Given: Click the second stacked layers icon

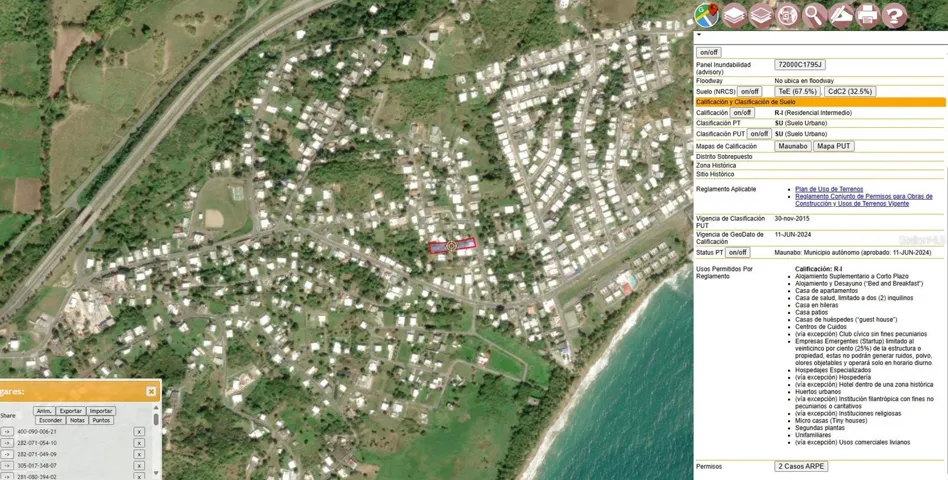Looking at the screenshot, I should pyautogui.click(x=761, y=15).
